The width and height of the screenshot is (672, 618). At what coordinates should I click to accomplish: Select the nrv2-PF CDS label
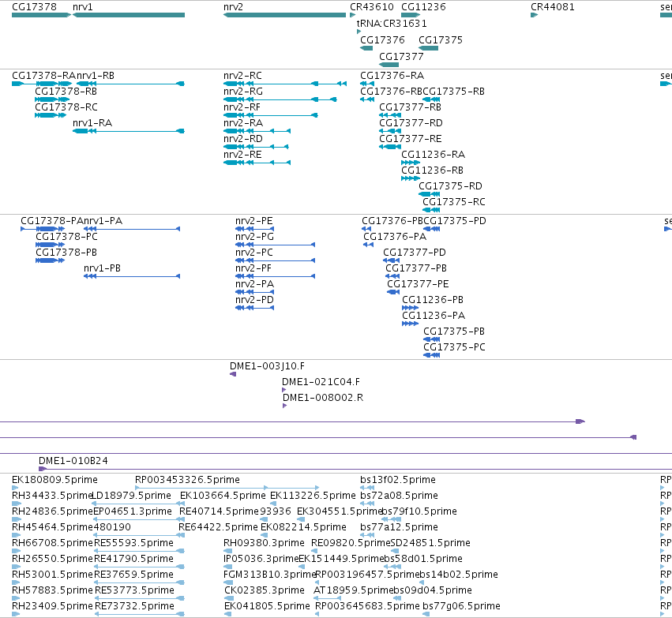(253, 268)
